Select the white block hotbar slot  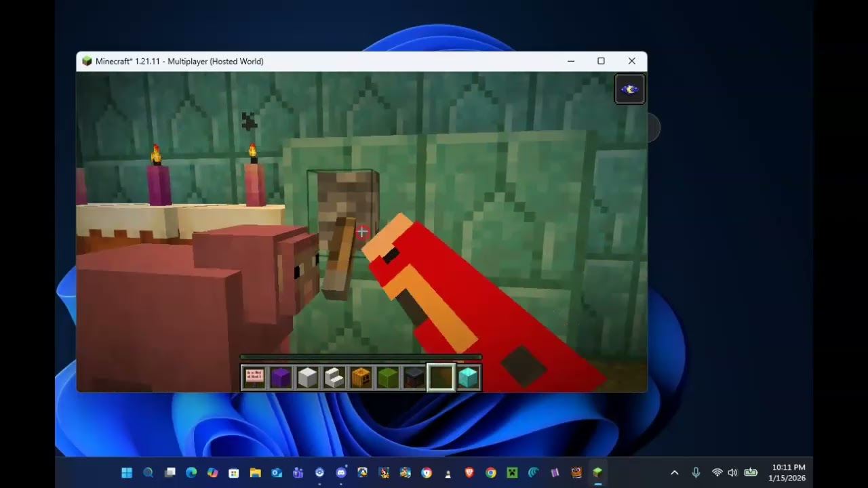308,378
